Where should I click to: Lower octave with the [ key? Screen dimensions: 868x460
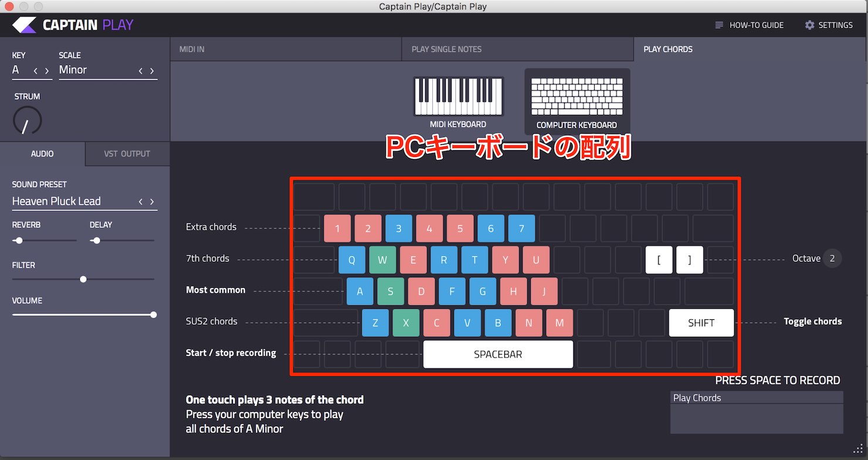(659, 260)
